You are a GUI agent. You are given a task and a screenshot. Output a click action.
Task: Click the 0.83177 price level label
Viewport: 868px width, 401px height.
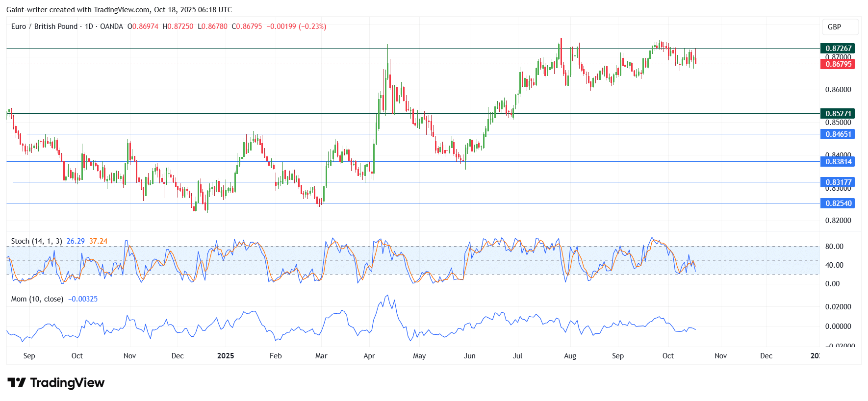pyautogui.click(x=838, y=182)
